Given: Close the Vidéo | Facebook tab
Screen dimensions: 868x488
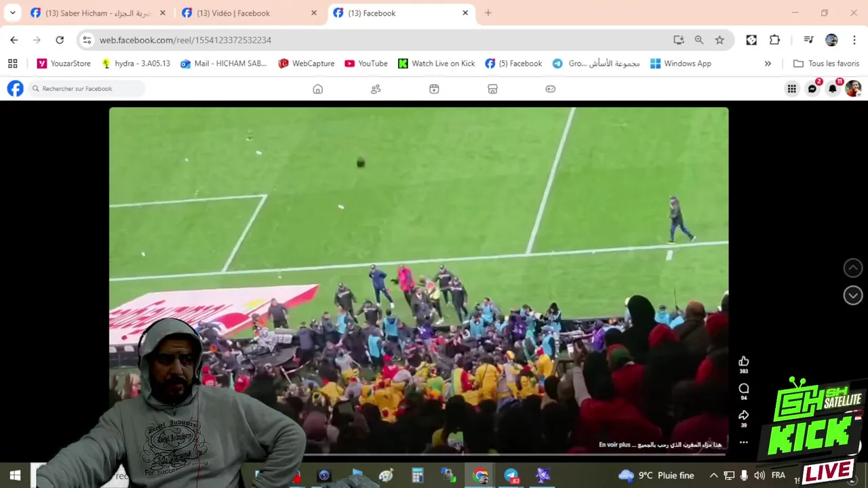Looking at the screenshot, I should tap(314, 13).
